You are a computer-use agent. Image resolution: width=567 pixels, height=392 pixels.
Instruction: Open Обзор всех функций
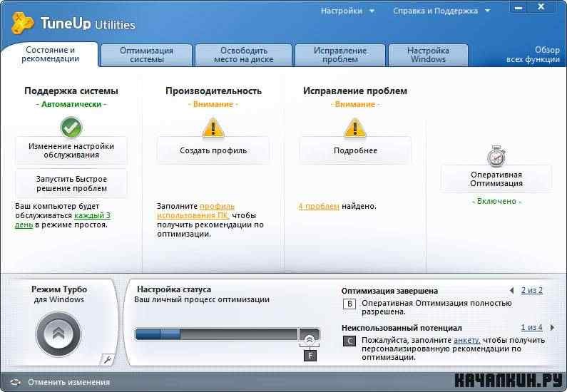pos(533,55)
